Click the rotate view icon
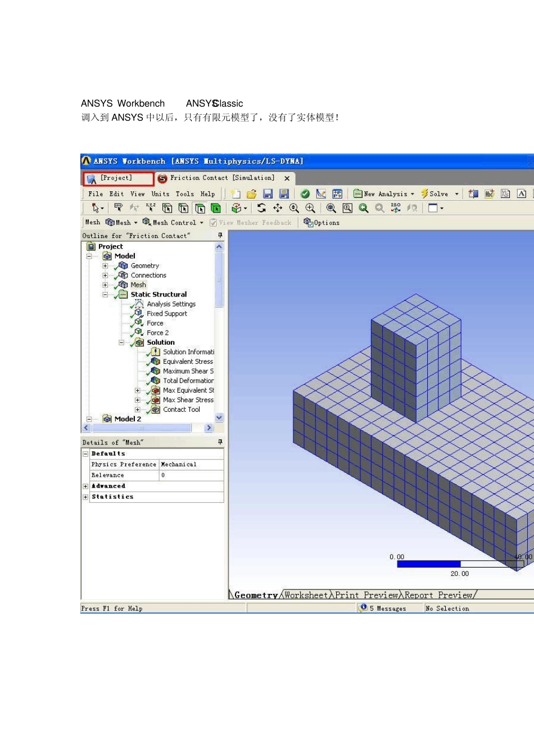Screen dimensions: 534x756 tap(261, 208)
